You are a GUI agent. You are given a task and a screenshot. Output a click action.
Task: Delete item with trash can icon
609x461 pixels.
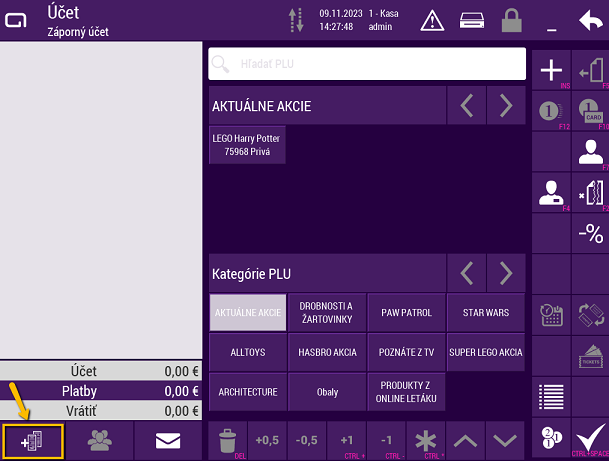click(228, 440)
